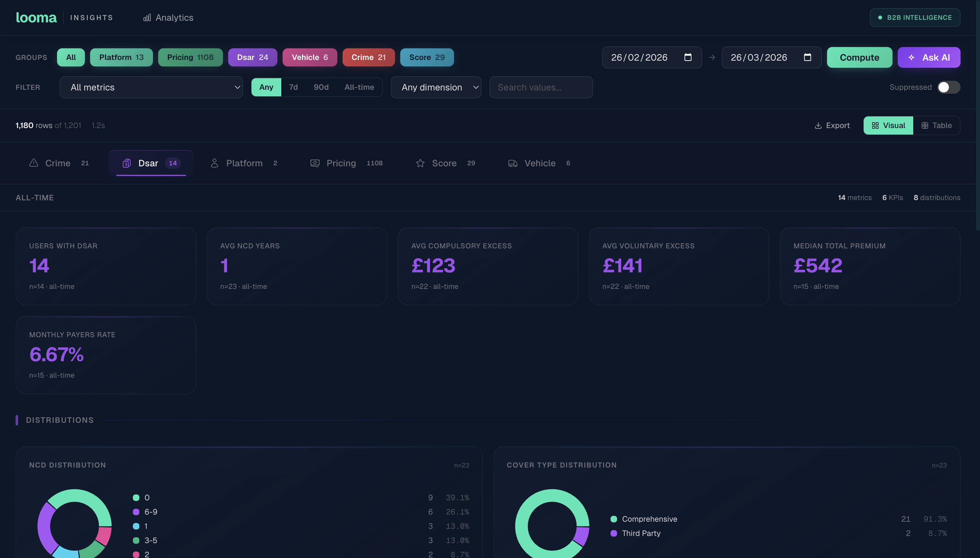The width and height of the screenshot is (980, 558).
Task: Open the Platform person-icon tab
Action: (x=215, y=163)
